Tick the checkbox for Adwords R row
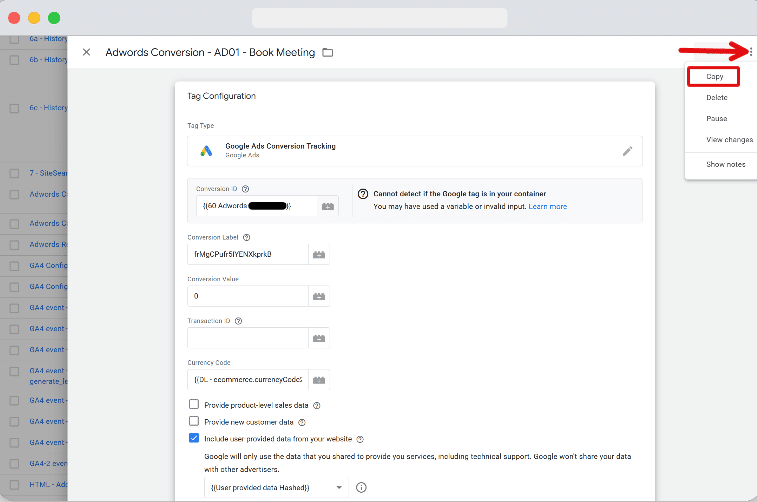This screenshot has height=502, width=757. 14,245
